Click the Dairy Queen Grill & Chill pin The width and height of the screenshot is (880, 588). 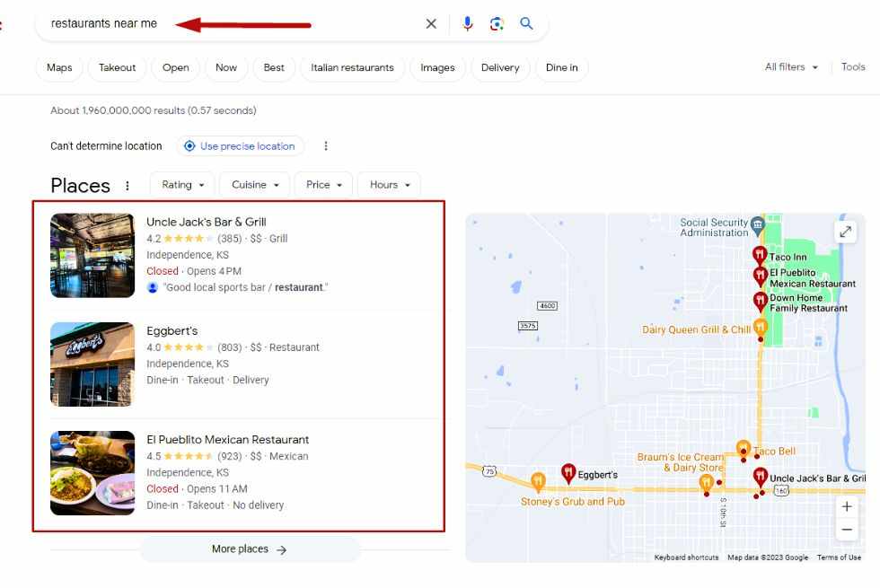point(760,327)
